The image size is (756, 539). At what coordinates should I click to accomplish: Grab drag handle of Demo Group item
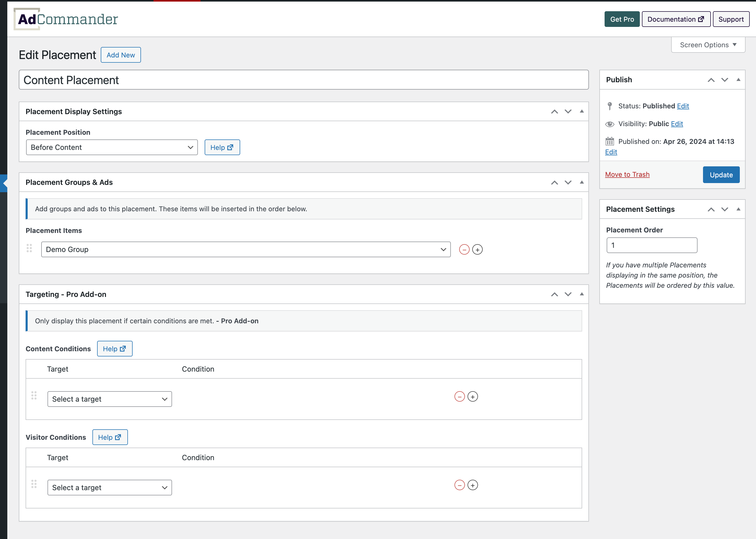[x=29, y=248]
